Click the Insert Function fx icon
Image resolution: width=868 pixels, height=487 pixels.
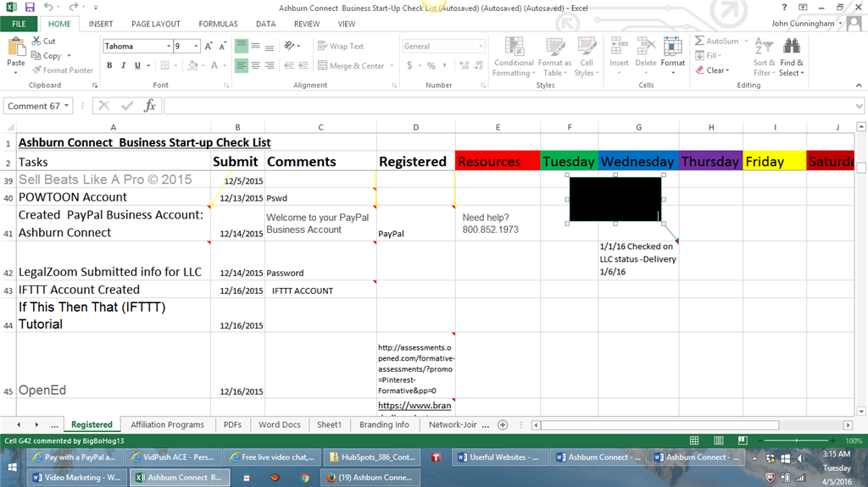(x=149, y=106)
